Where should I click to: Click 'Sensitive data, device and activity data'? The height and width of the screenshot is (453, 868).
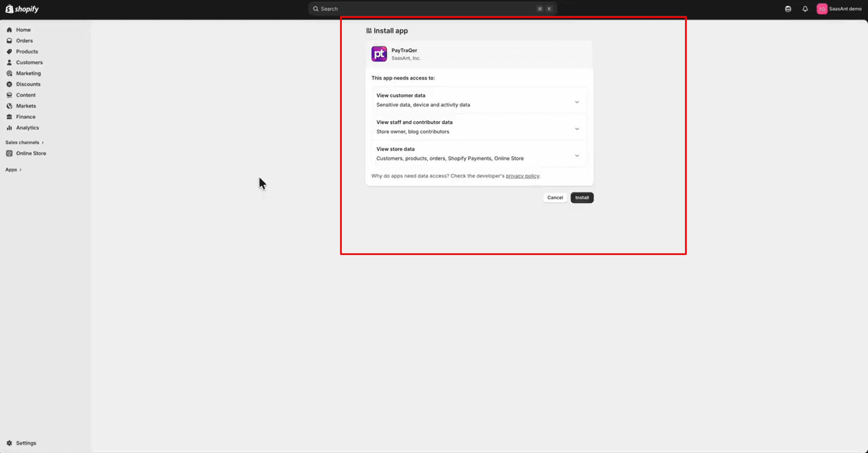pos(423,104)
